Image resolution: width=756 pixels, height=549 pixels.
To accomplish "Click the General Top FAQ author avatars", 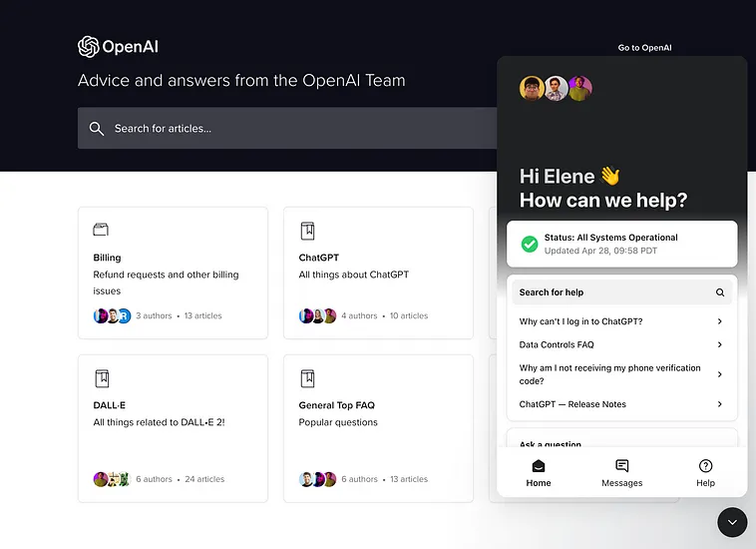I will point(318,479).
